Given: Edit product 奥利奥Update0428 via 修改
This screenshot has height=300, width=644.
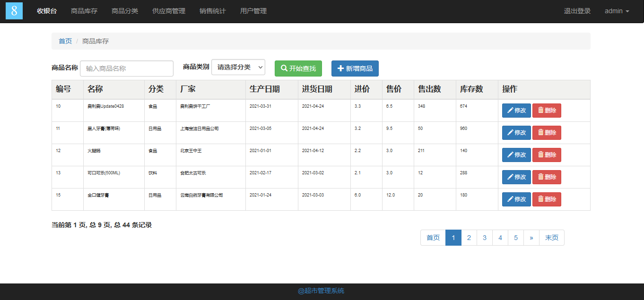Looking at the screenshot, I should (x=516, y=111).
